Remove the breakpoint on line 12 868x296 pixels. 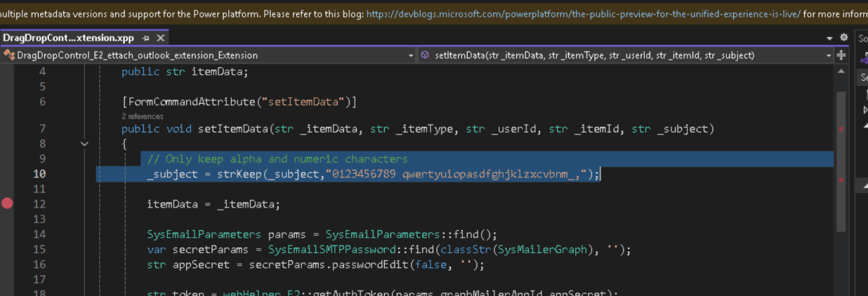click(x=8, y=204)
